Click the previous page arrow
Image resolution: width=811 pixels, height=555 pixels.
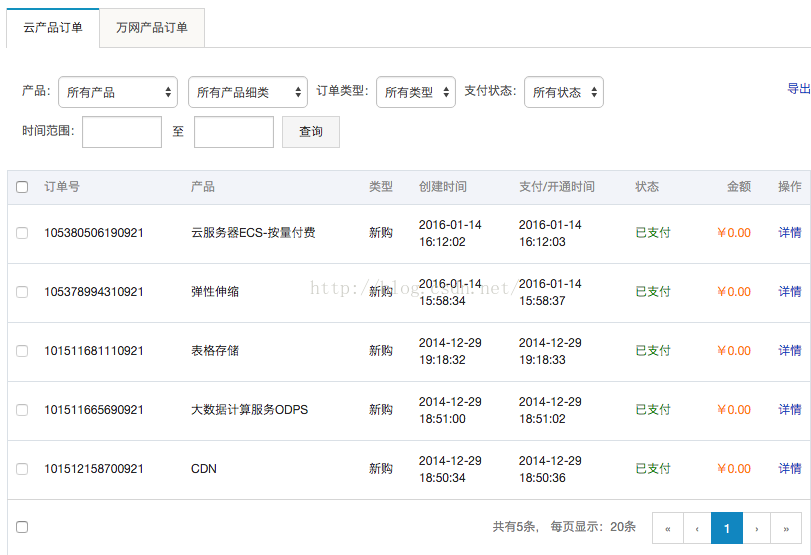click(x=696, y=528)
